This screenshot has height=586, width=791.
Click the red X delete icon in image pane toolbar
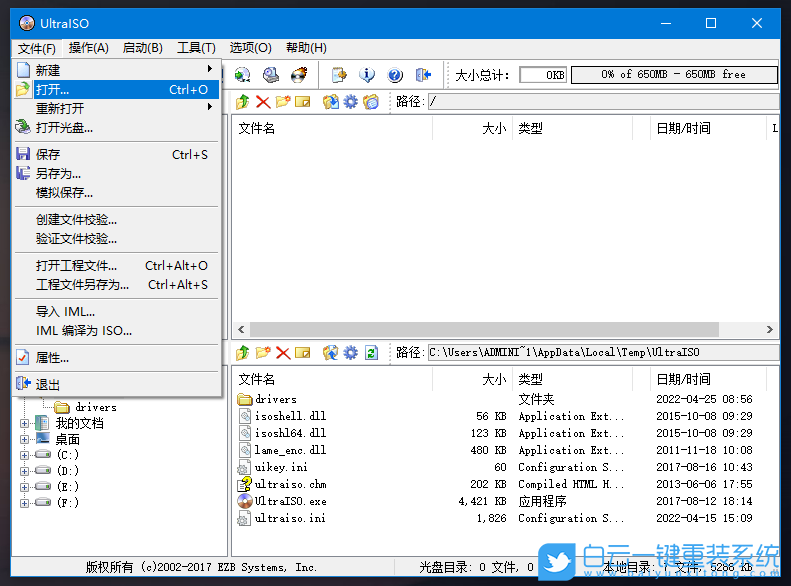click(263, 102)
